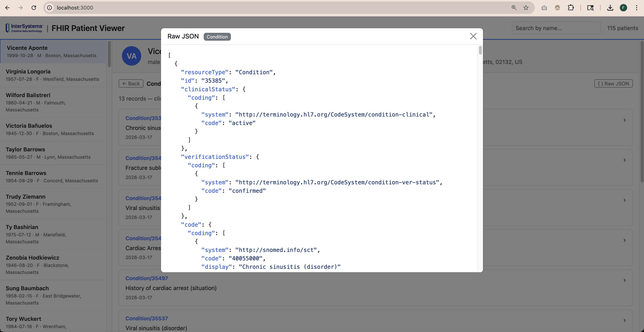Click the Back button
This screenshot has width=644, height=332.
coord(131,84)
